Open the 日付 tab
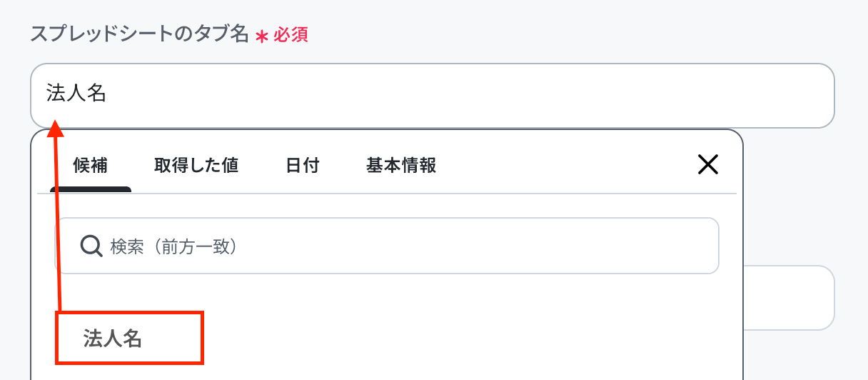The width and height of the screenshot is (868, 380). 302,166
